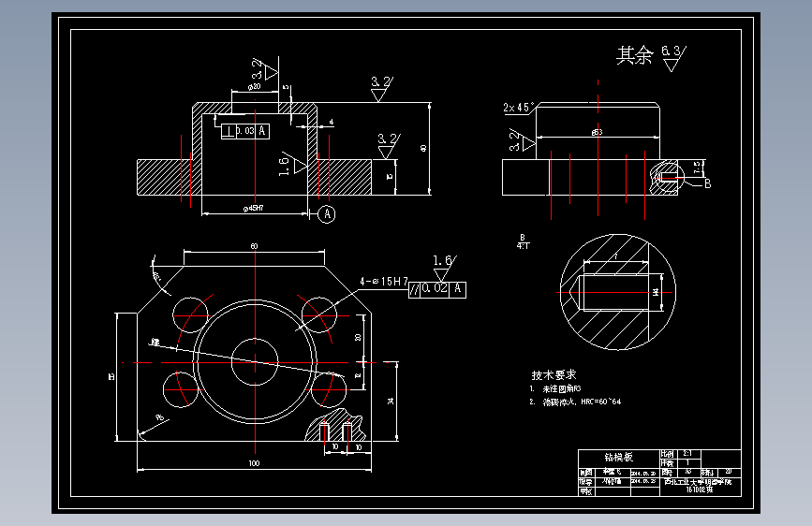Select the "技术要求" heading
812x526 pixels.
click(554, 374)
